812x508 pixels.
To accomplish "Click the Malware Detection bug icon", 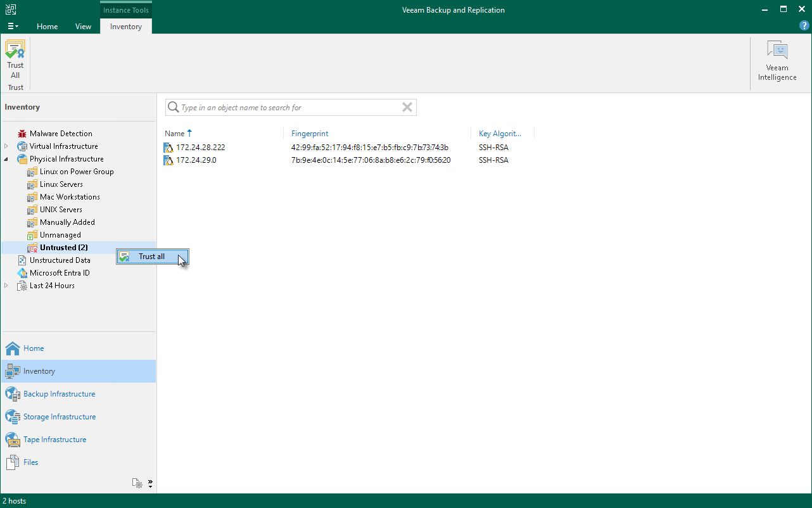I will click(x=22, y=134).
